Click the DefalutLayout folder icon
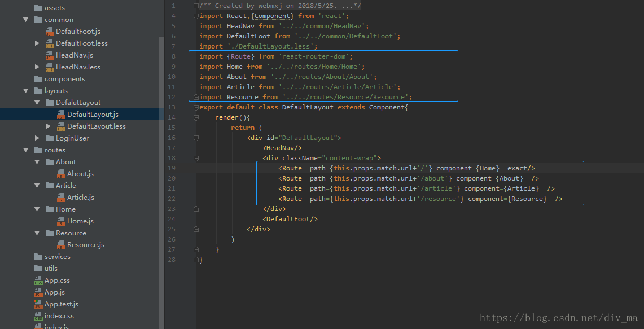 50,103
